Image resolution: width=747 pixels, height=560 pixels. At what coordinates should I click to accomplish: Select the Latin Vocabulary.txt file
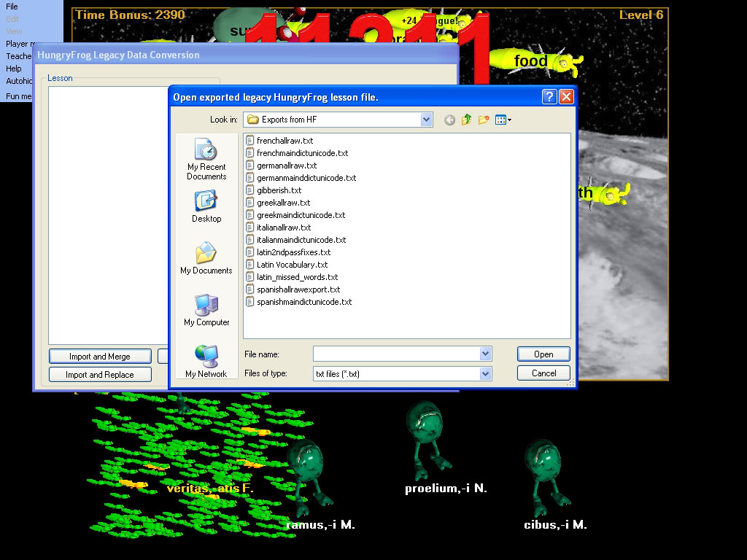click(292, 265)
